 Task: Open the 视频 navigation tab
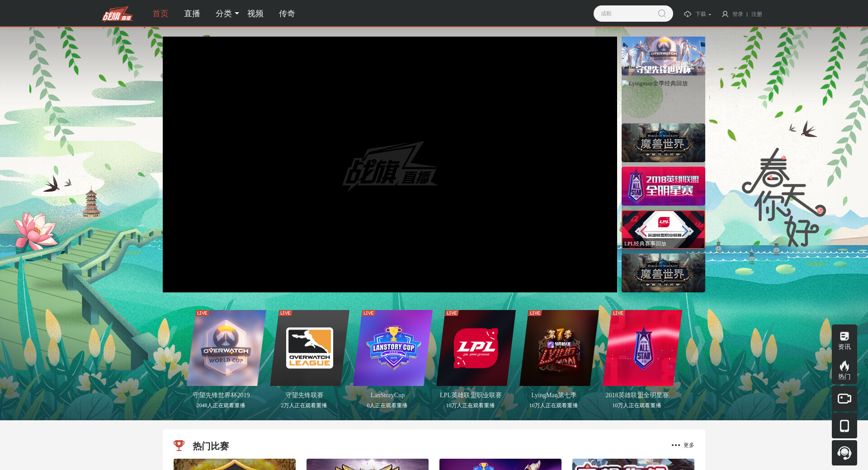pos(255,14)
